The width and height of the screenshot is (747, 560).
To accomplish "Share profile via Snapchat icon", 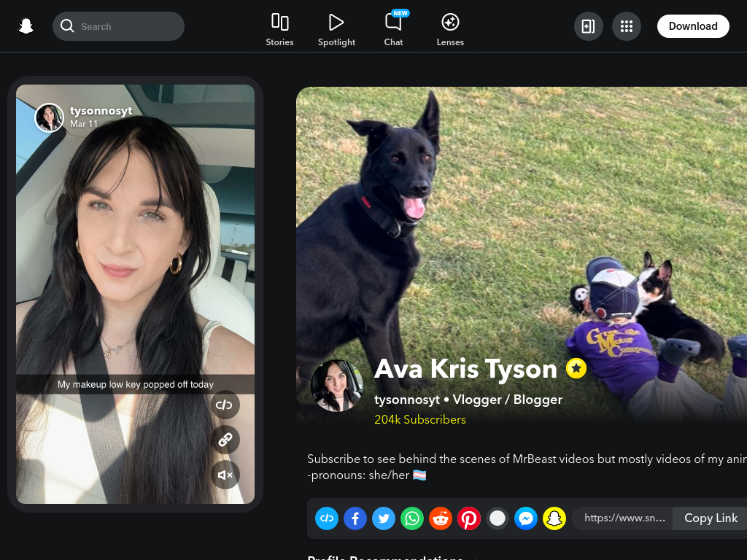I will (x=554, y=518).
